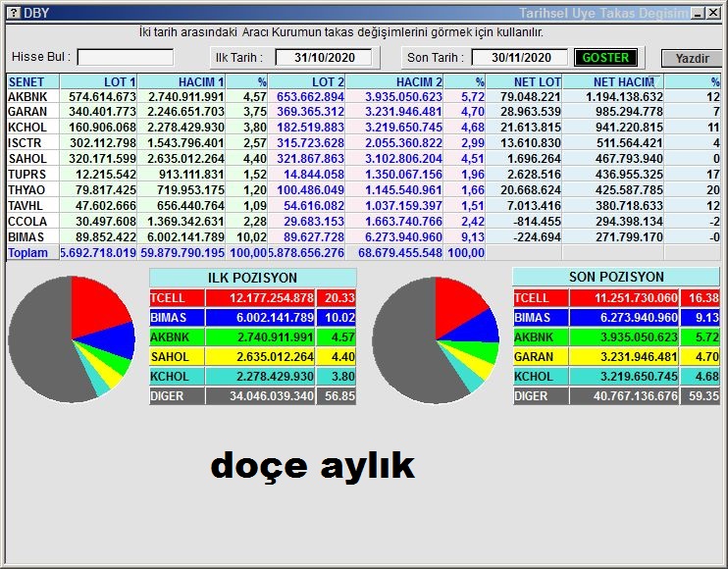Sort by LOT 1 column header
Viewport: 728px width, 569px height.
tap(98, 82)
